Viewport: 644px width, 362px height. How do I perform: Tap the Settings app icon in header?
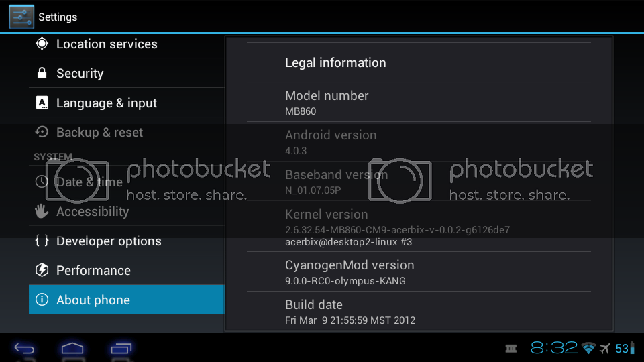(21, 17)
